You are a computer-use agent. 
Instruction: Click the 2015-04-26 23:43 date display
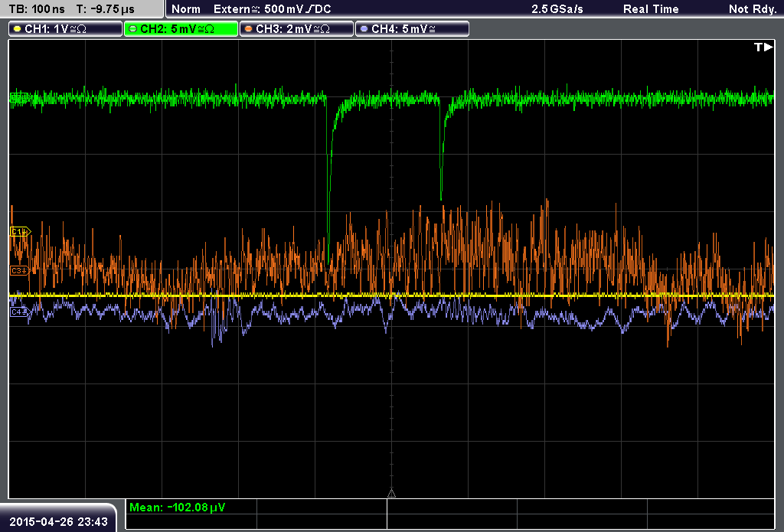58,522
